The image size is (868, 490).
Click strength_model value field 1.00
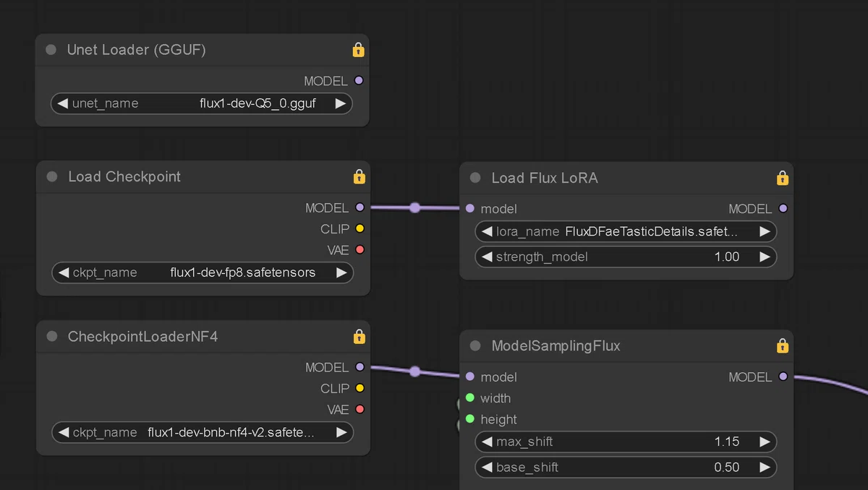pos(626,257)
